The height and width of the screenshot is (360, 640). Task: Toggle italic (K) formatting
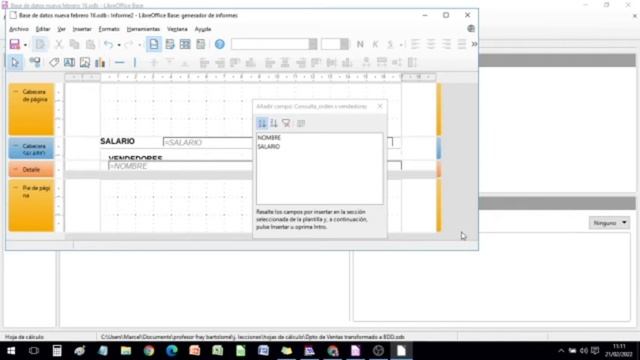tap(375, 44)
